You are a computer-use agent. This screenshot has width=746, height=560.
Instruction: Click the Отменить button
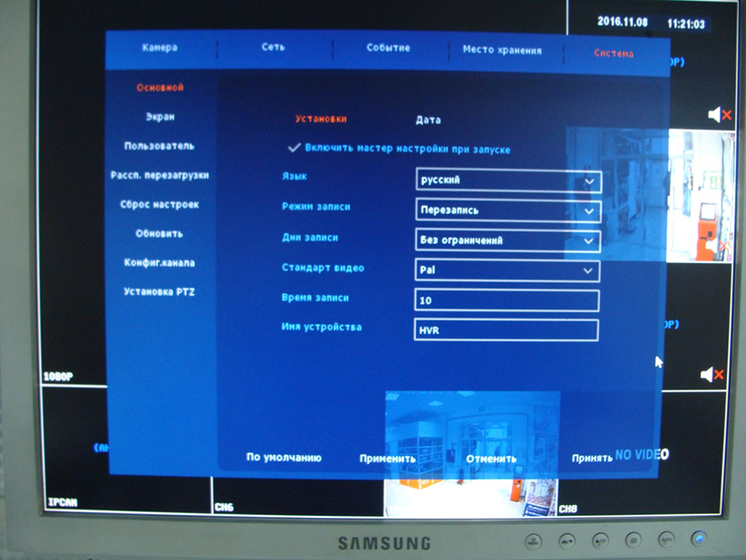pyautogui.click(x=491, y=459)
